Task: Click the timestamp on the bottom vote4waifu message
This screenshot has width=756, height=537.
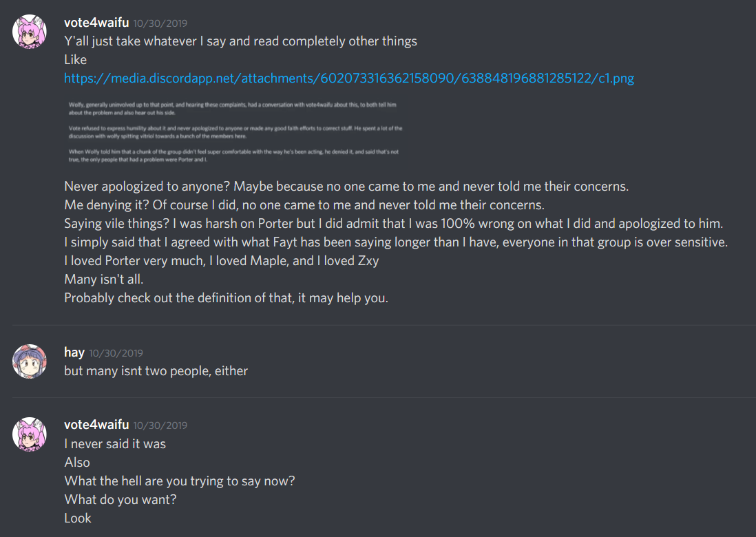Action: [160, 425]
